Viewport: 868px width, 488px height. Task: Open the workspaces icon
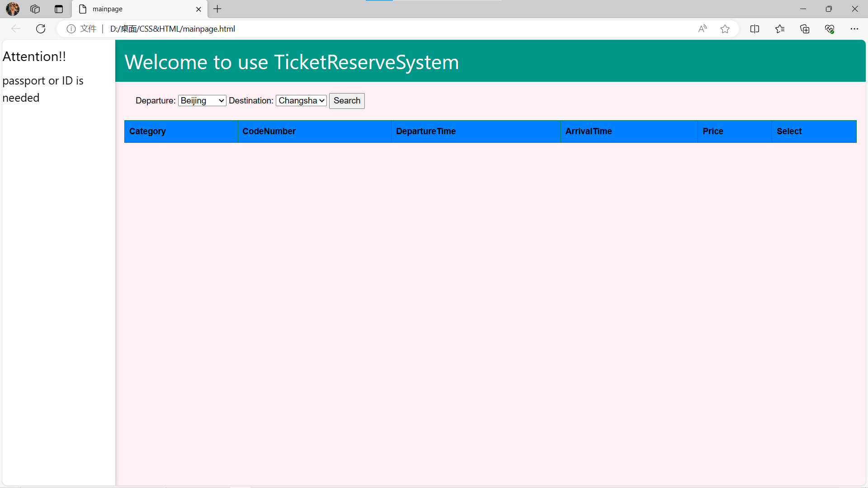coord(35,9)
